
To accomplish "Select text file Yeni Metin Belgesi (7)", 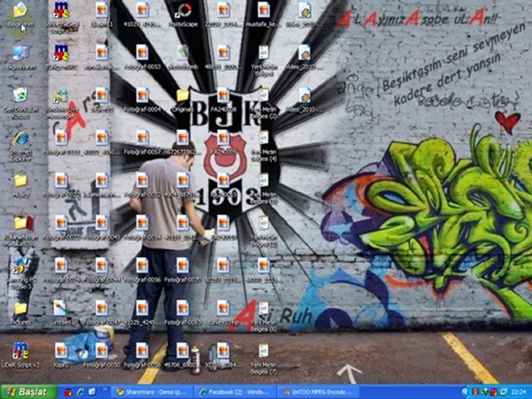I will coord(264,359).
